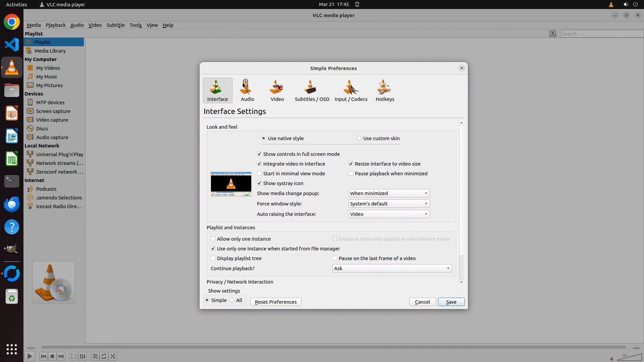Switch to the Hotkeys preferences icon
This screenshot has height=362, width=644.
(x=385, y=90)
